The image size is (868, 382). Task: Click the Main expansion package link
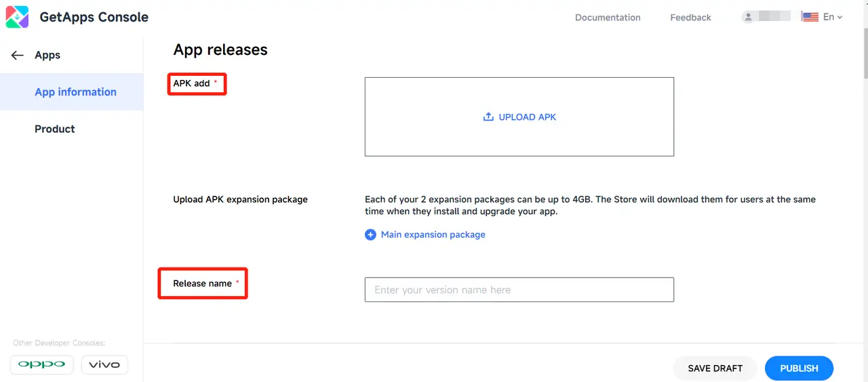tap(433, 234)
